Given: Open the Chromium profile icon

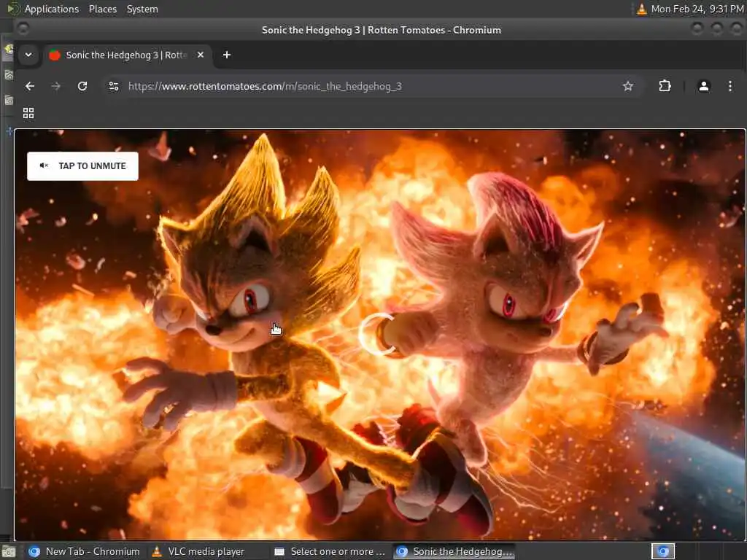Looking at the screenshot, I should coord(704,86).
